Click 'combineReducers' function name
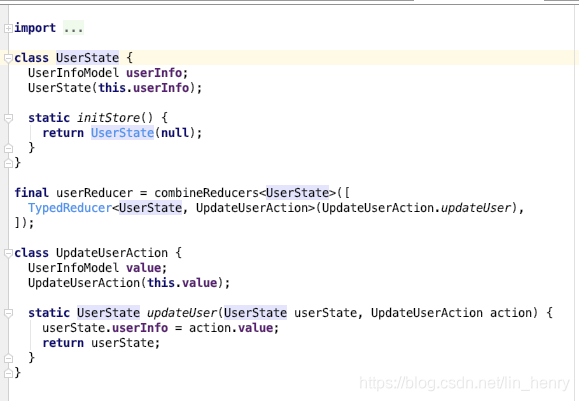Image resolution: width=579 pixels, height=401 pixels. [x=207, y=193]
